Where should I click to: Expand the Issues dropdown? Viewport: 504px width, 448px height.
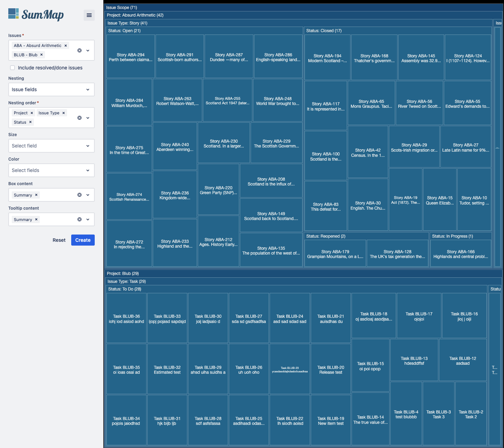pyautogui.click(x=88, y=50)
